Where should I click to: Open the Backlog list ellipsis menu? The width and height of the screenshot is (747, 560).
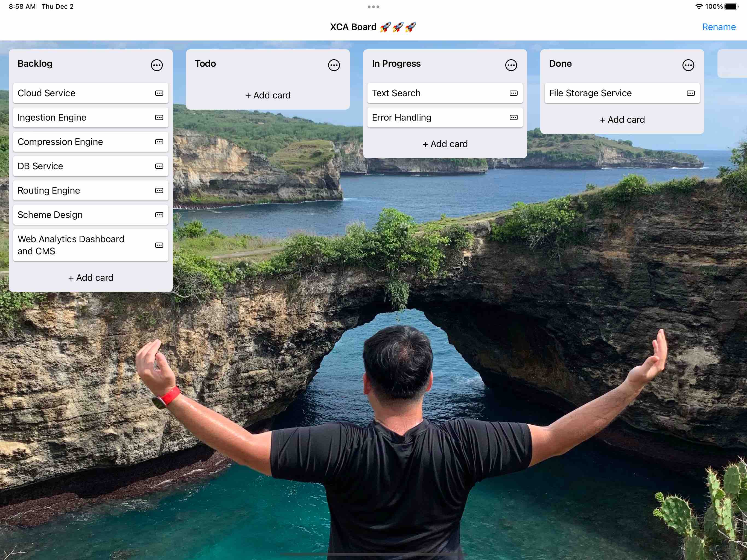[157, 65]
